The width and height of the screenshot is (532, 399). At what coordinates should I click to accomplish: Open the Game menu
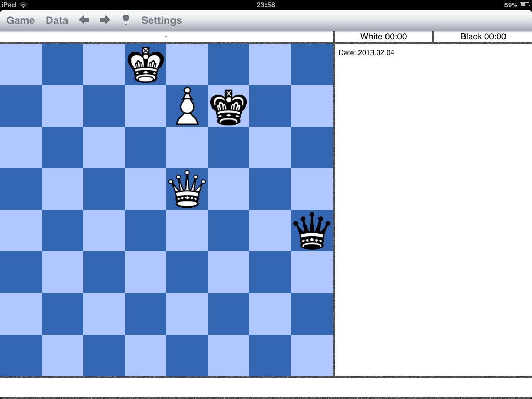tap(20, 20)
